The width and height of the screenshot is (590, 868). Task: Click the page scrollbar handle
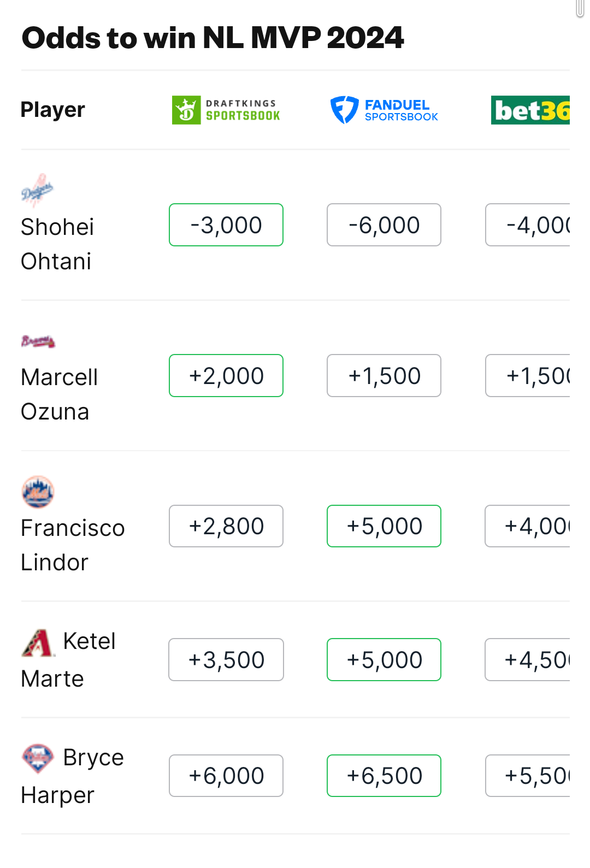tap(580, 8)
